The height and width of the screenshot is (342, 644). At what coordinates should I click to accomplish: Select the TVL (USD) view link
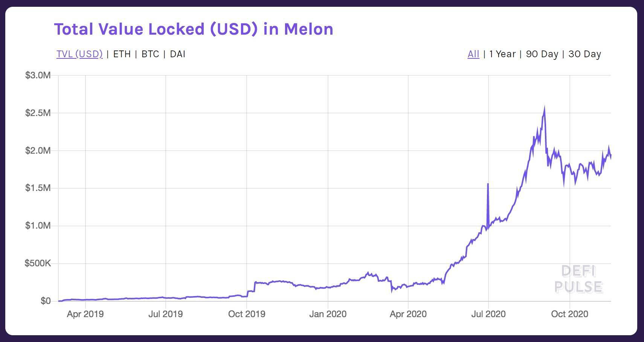[79, 54]
